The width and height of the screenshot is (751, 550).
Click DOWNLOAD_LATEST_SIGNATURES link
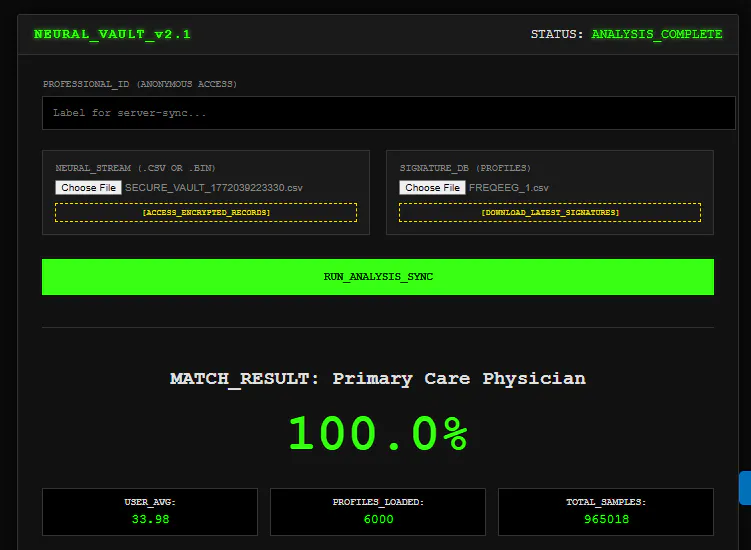click(x=550, y=212)
